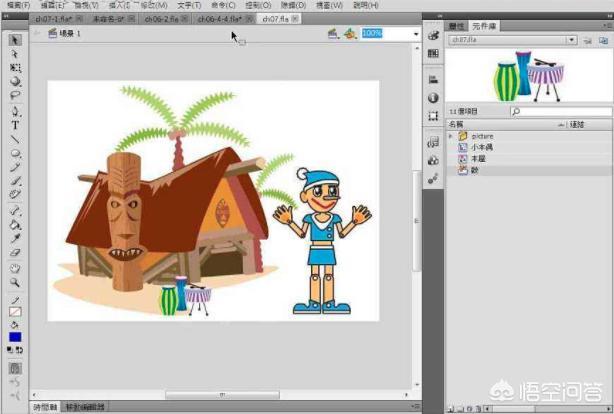The image size is (614, 414).
Task: Select the black arrow Selection tool
Action: tap(15, 40)
